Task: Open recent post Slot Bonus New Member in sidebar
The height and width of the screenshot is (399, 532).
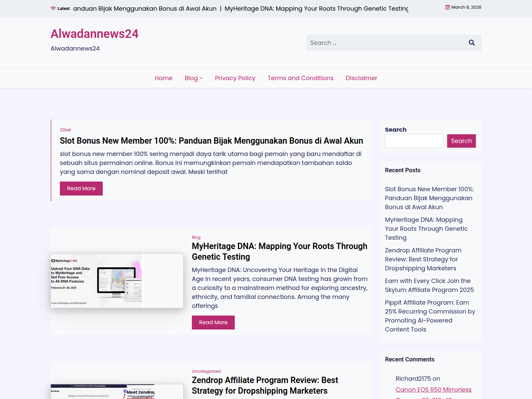Action: [429, 198]
